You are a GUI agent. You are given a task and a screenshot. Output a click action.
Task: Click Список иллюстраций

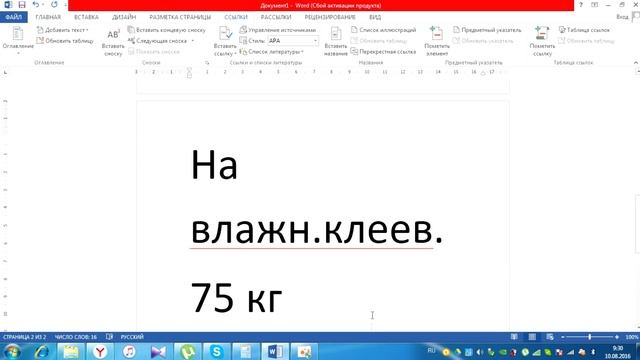pyautogui.click(x=383, y=30)
